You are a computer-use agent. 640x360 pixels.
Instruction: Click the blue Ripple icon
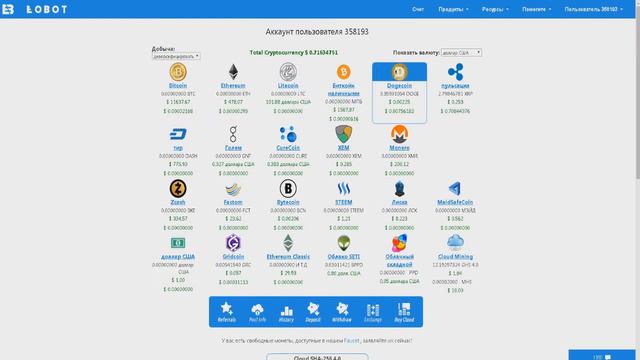[455, 72]
